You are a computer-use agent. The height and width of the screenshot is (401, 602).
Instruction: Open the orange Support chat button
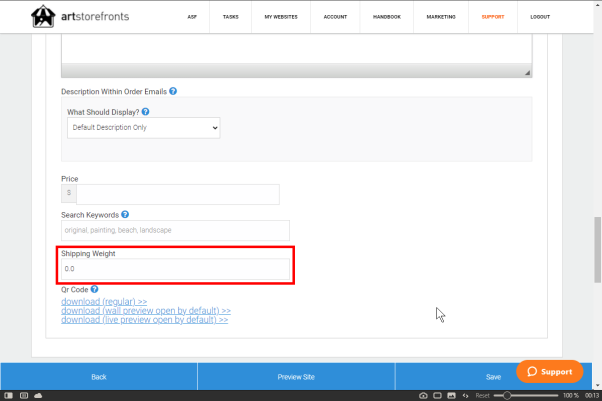click(x=549, y=371)
